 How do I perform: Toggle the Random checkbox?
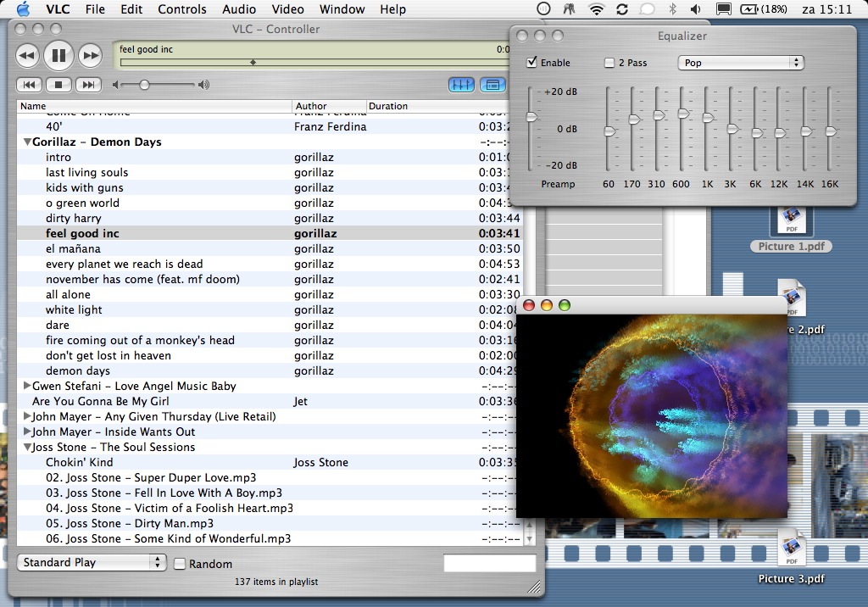pyautogui.click(x=180, y=564)
